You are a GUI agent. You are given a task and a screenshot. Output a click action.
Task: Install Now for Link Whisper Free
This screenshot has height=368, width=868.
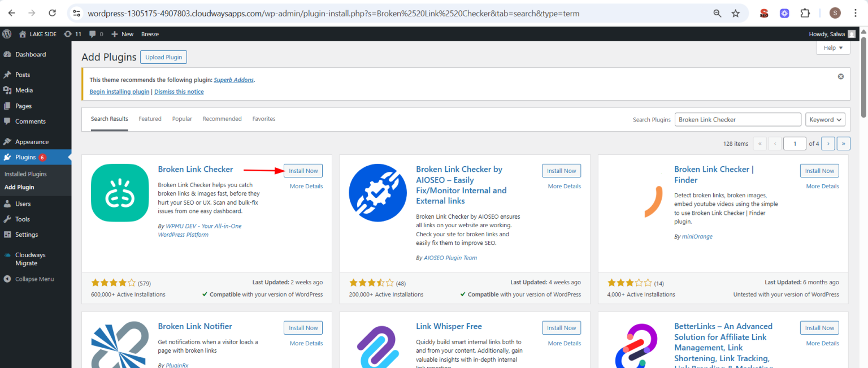pos(561,328)
